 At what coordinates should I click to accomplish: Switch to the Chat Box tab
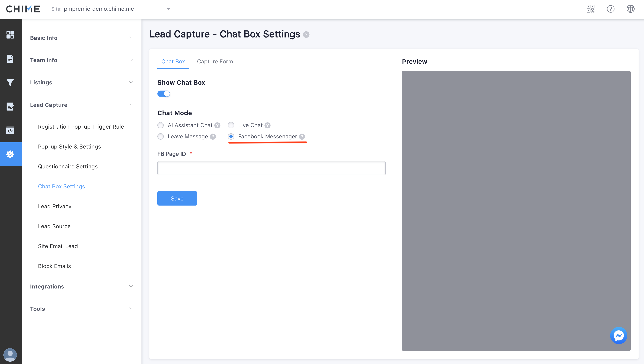pos(173,62)
